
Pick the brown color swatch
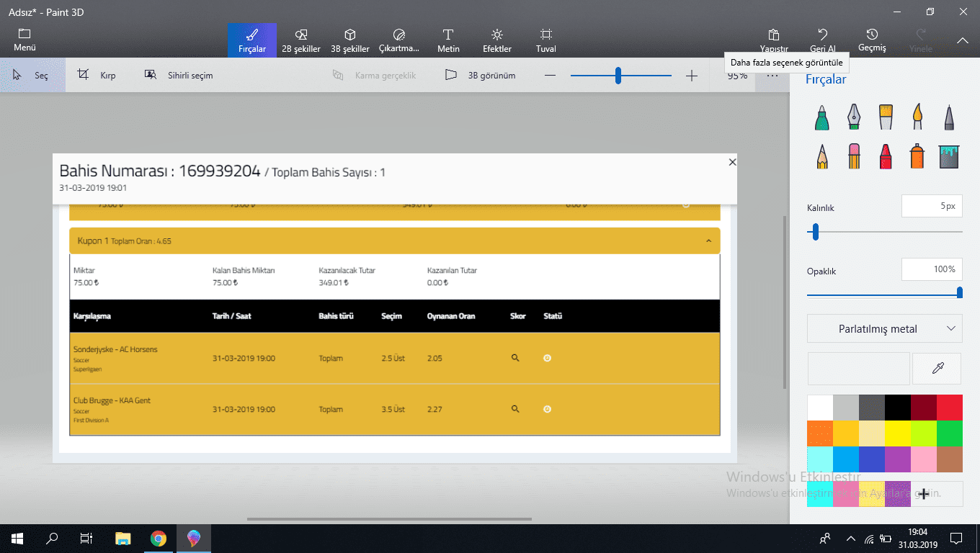(950, 459)
